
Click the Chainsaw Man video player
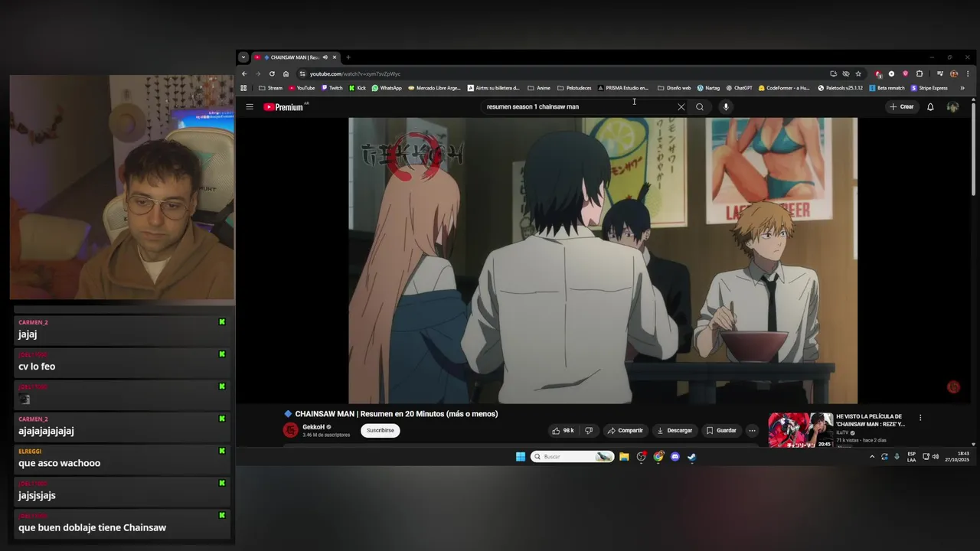(x=603, y=260)
